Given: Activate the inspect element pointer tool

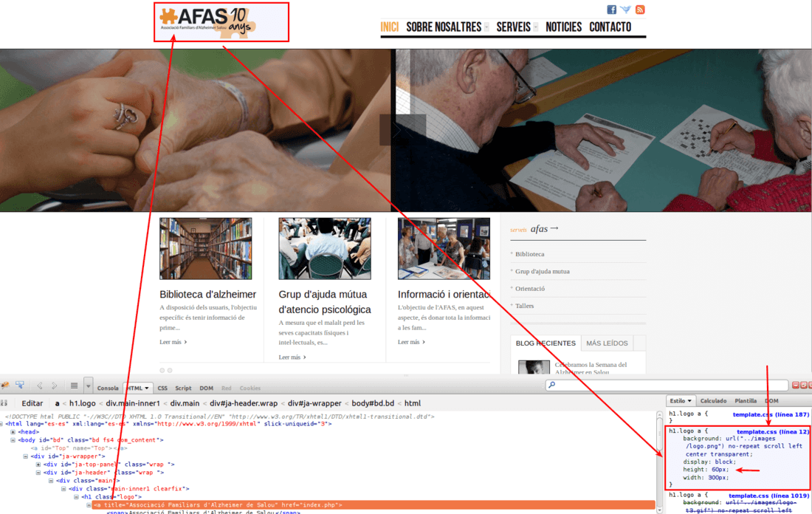Looking at the screenshot, I should click(20, 385).
